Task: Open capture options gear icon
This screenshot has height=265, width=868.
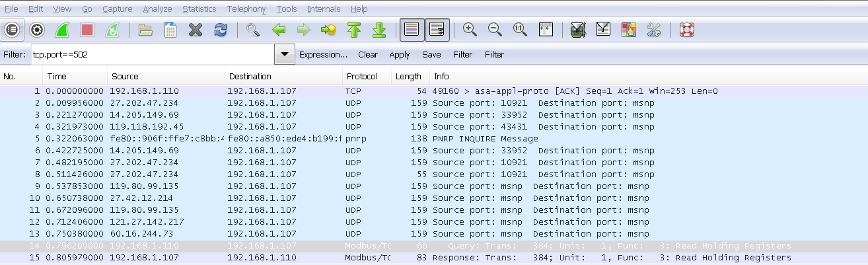Action: click(37, 30)
